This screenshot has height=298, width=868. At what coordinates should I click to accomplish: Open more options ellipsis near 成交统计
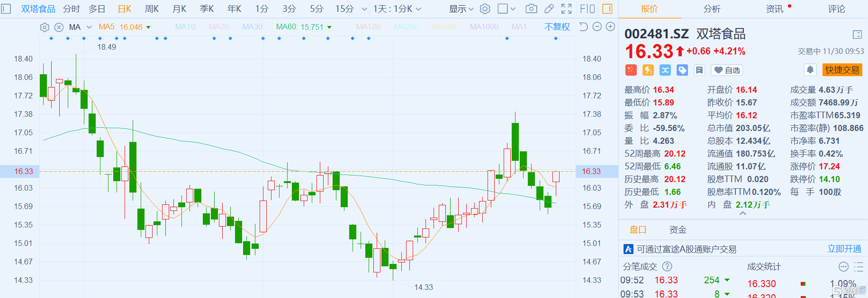tap(843, 267)
